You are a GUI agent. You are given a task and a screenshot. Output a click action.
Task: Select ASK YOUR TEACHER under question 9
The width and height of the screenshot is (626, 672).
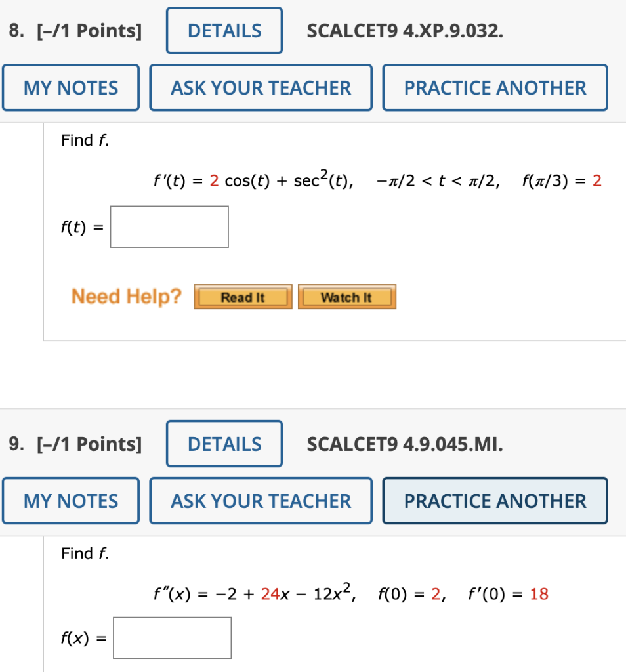point(260,501)
